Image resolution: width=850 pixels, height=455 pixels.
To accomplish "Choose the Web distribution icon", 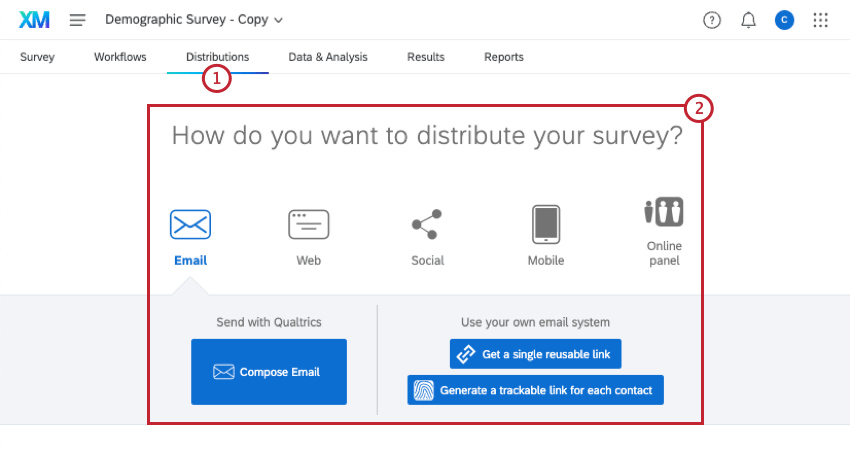I will tap(308, 225).
